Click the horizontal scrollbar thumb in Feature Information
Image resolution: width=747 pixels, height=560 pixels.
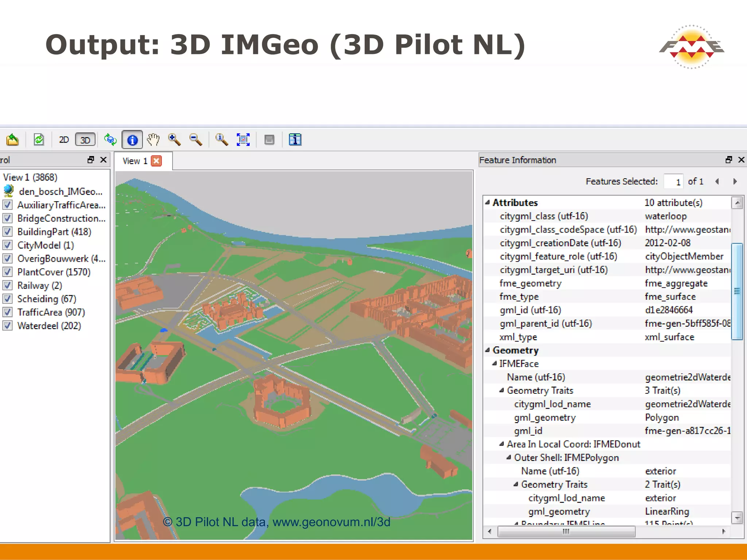[566, 532]
